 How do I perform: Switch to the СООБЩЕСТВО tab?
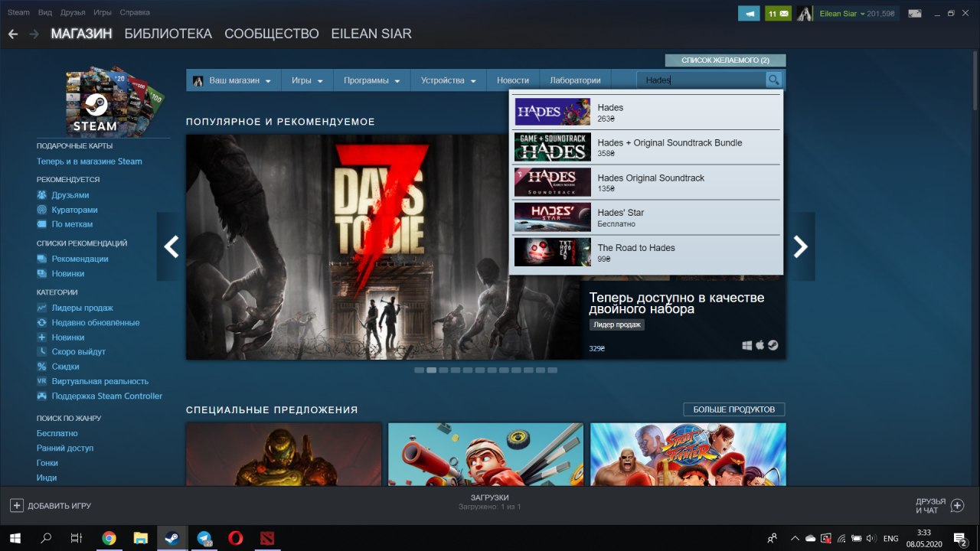[x=271, y=34]
